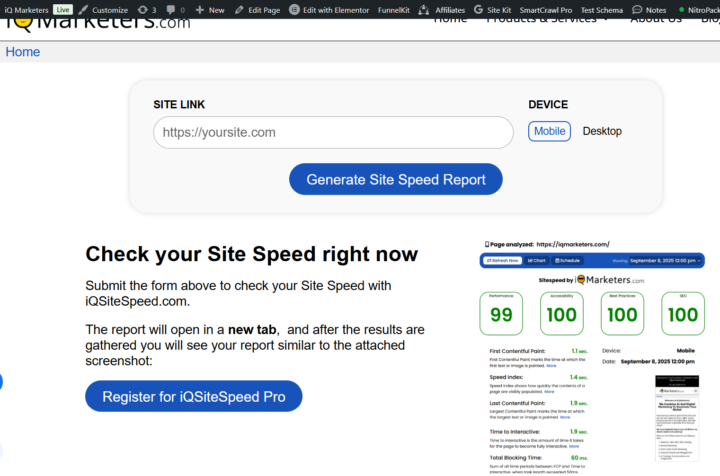Click the site speed report screenshot image
The image size is (720, 476).
[x=592, y=357]
